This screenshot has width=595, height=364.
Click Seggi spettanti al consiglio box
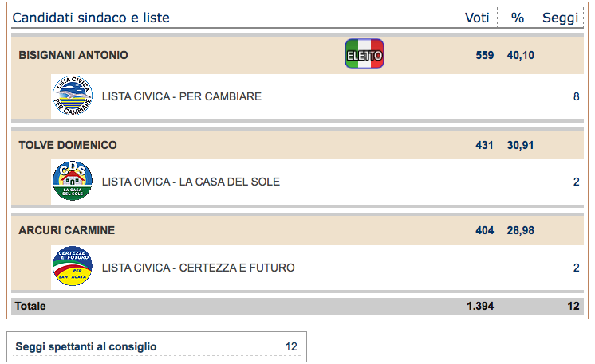tap(156, 347)
